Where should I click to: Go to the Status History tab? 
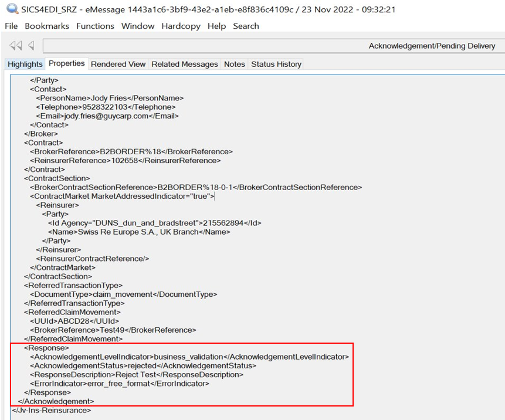[x=276, y=64]
